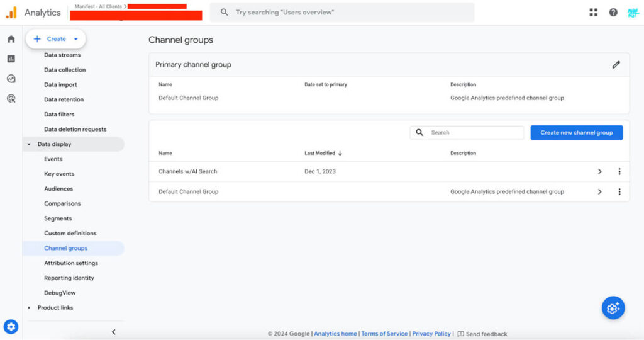Open Admin settings gear icon
The width and height of the screenshot is (644, 340).
(x=11, y=327)
